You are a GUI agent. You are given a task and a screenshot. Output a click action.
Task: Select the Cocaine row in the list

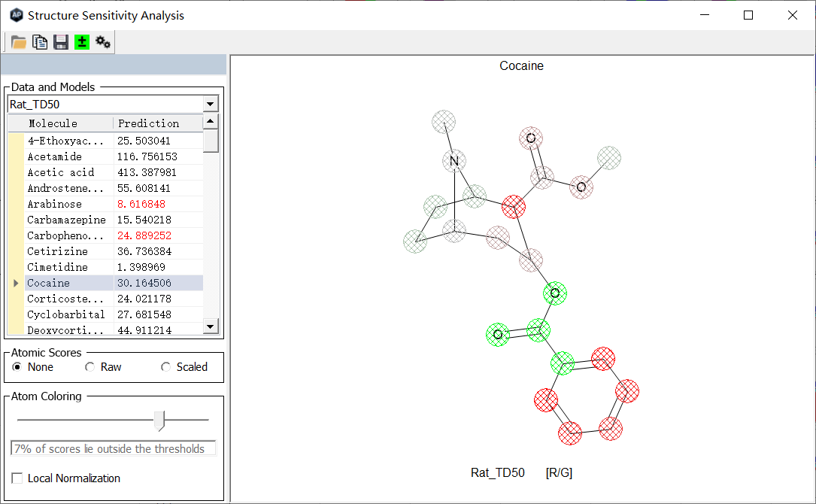[x=114, y=283]
